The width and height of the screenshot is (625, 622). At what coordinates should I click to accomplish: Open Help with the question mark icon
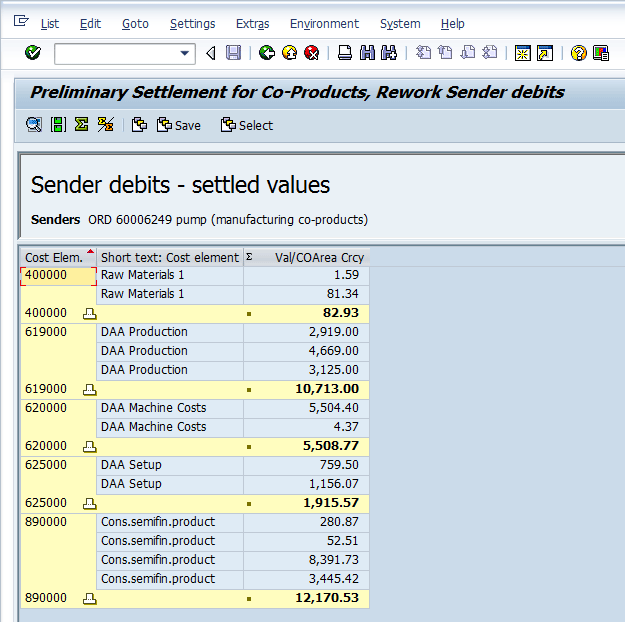click(x=579, y=53)
